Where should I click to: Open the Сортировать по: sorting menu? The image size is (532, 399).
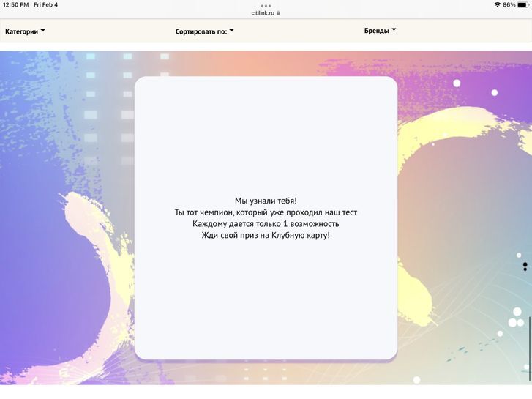[201, 31]
